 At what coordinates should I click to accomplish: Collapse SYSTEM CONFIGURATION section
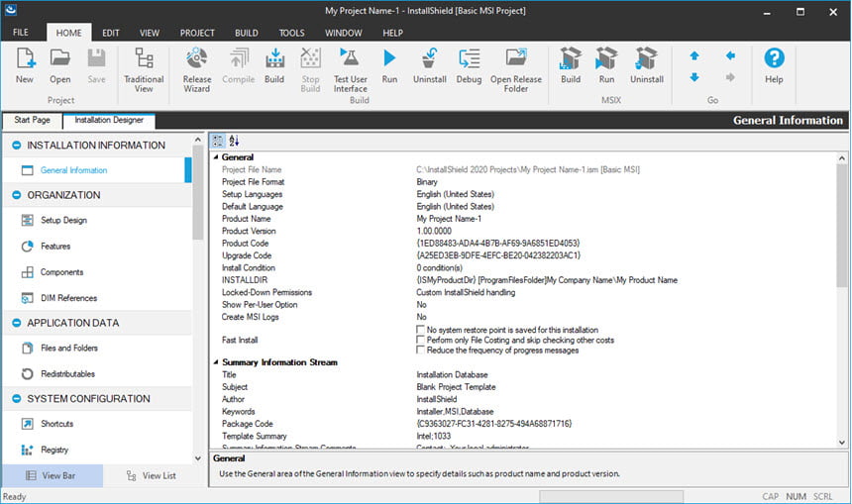(x=16, y=399)
